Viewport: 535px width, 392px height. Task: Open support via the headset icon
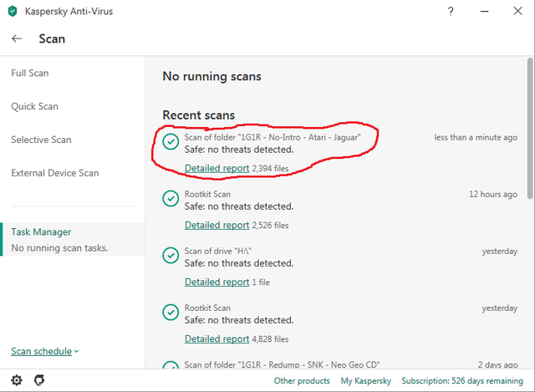click(x=39, y=380)
